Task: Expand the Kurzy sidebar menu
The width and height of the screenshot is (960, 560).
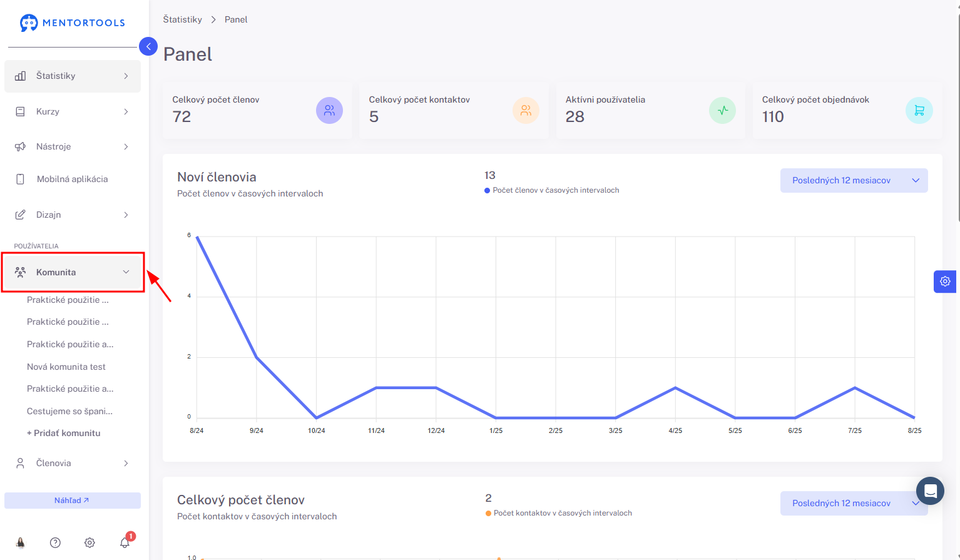Action: pos(73,111)
